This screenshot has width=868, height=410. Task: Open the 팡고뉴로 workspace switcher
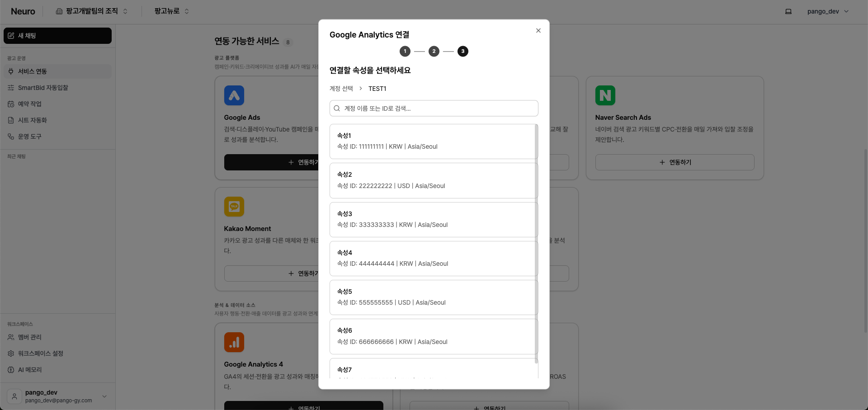coord(172,11)
